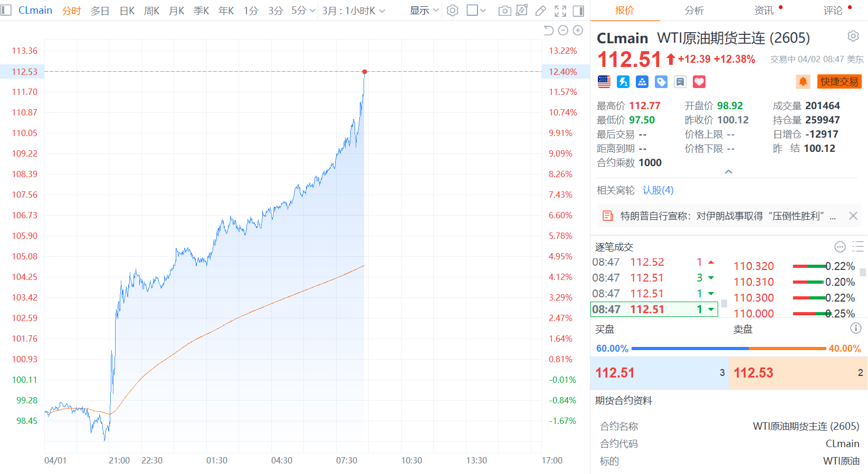Image resolution: width=868 pixels, height=474 pixels.
Task: Open the 分析 tab
Action: point(694,11)
